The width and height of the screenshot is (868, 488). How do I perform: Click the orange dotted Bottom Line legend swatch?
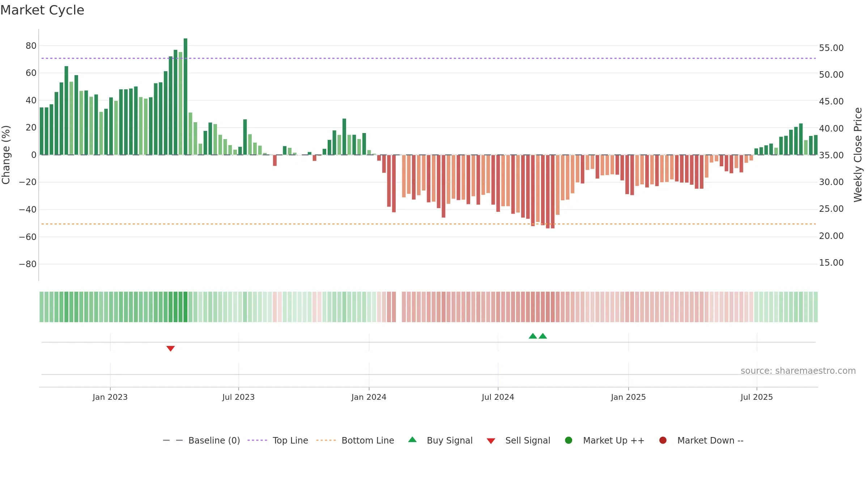[x=326, y=440]
